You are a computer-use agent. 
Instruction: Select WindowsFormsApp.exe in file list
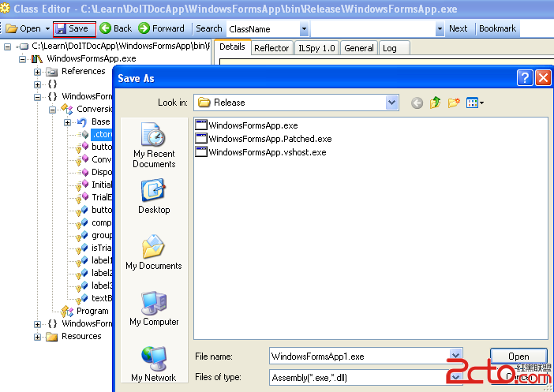(x=246, y=125)
